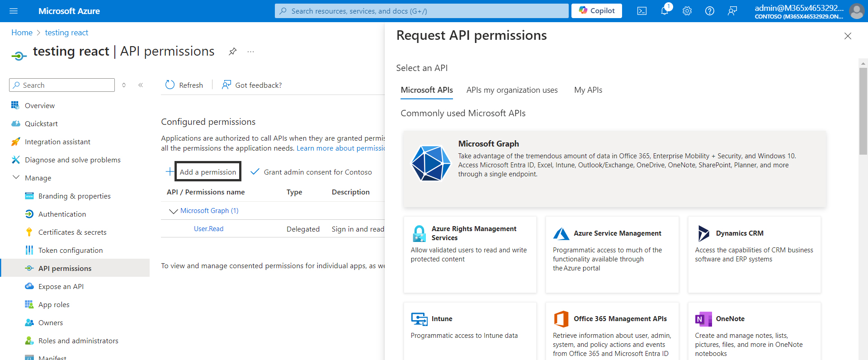Switch to APIs my organization uses tab

click(512, 90)
